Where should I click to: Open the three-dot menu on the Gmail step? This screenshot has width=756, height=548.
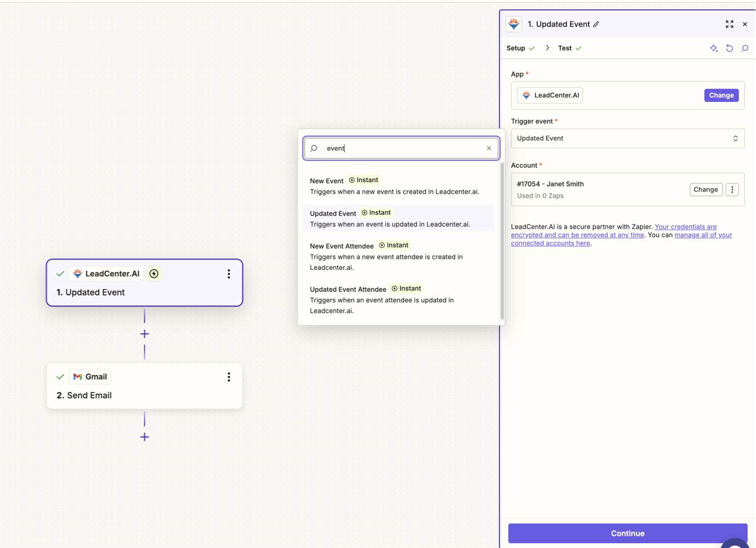pos(229,377)
